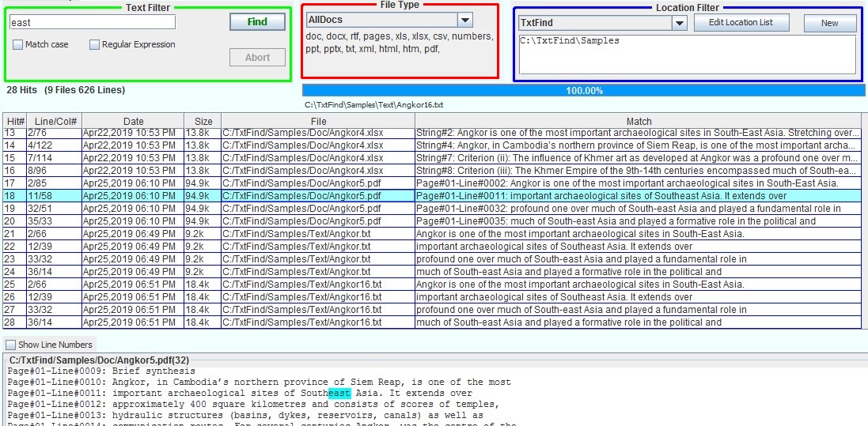Enable Show Line Numbers checkbox
Image resolution: width=868 pixels, height=426 pixels.
click(x=10, y=345)
